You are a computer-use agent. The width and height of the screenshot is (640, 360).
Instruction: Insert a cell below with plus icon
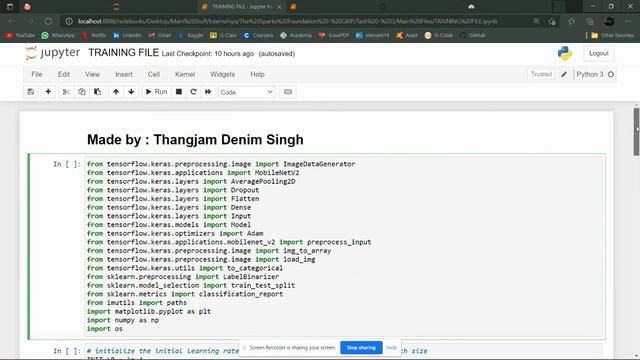(x=48, y=92)
